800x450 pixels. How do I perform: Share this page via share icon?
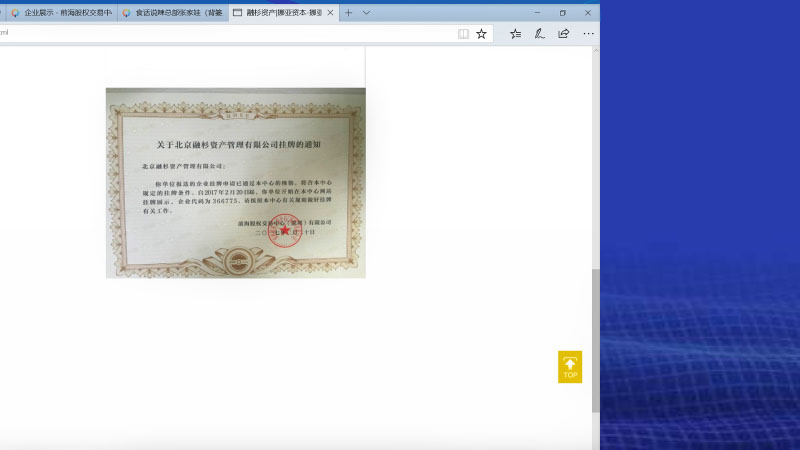pos(564,33)
